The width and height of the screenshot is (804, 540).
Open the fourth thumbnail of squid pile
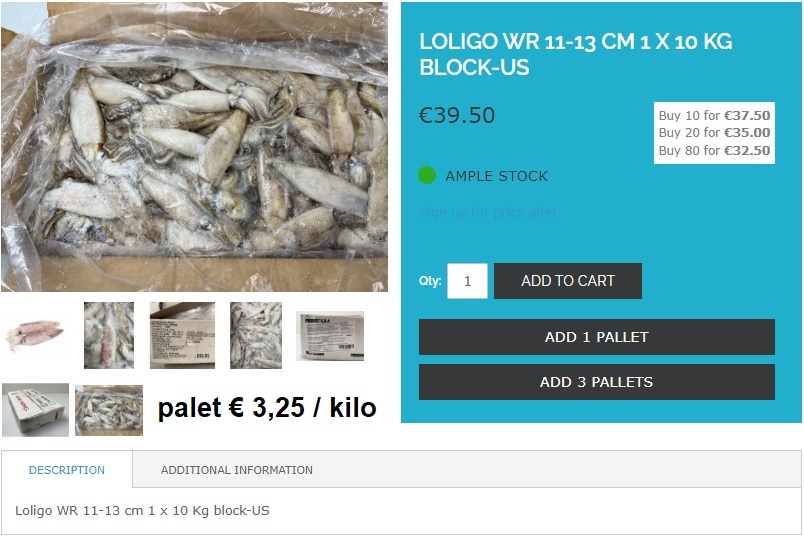(255, 335)
